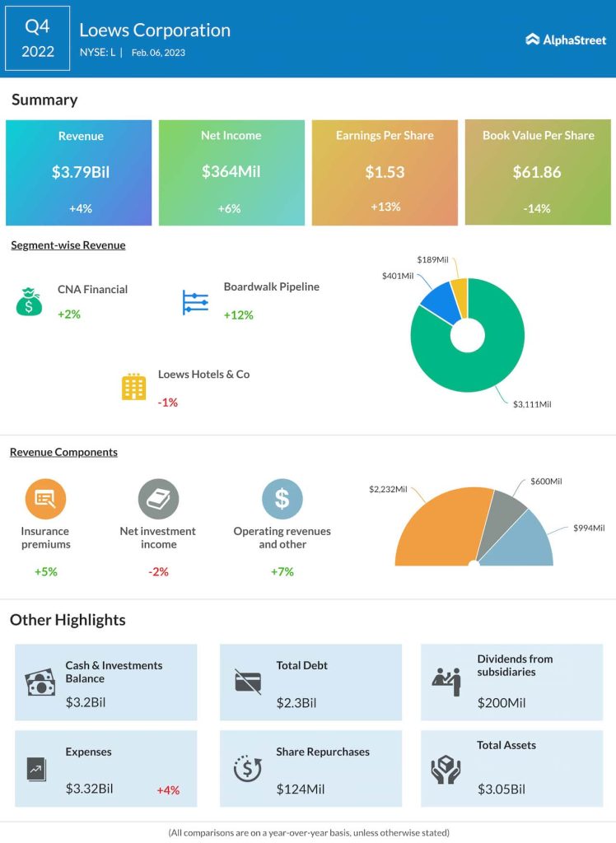Click the Operating revenues dollar icon
Image resolution: width=616 pixels, height=843 pixels.
(282, 498)
